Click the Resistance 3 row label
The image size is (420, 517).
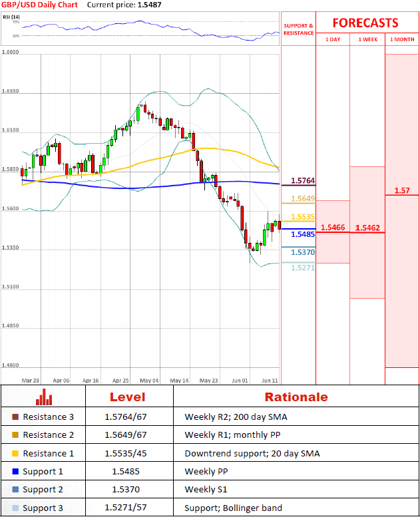[x=49, y=417]
